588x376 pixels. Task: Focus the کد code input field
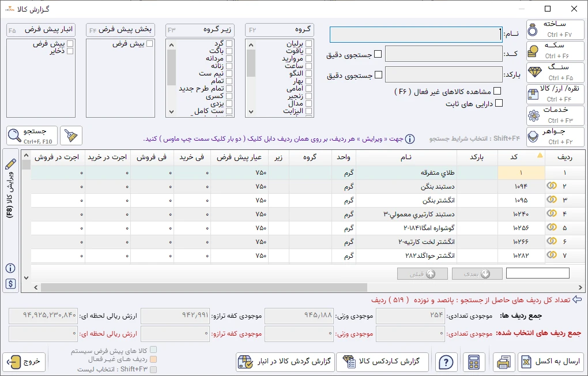pyautogui.click(x=444, y=54)
